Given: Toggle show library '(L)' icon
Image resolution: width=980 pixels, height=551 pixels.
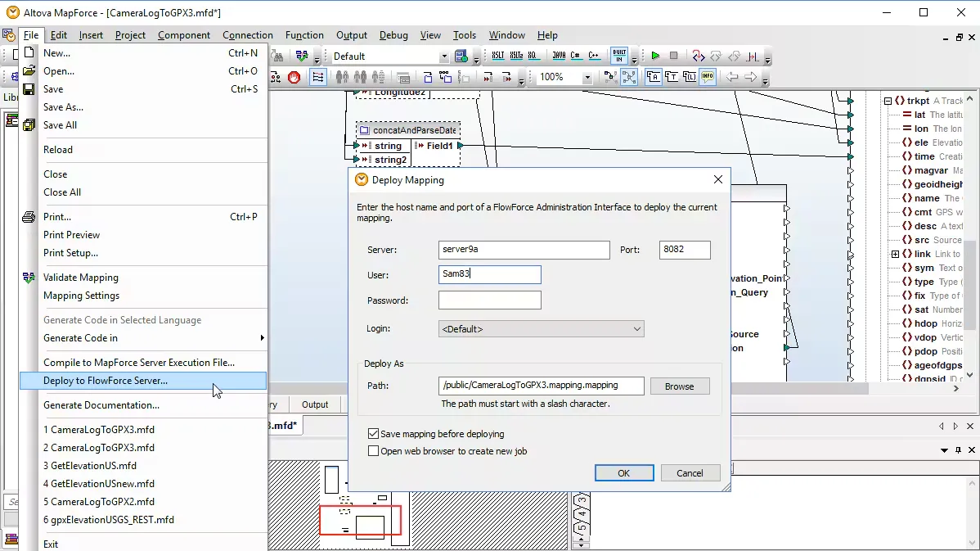Looking at the screenshot, I should [690, 77].
